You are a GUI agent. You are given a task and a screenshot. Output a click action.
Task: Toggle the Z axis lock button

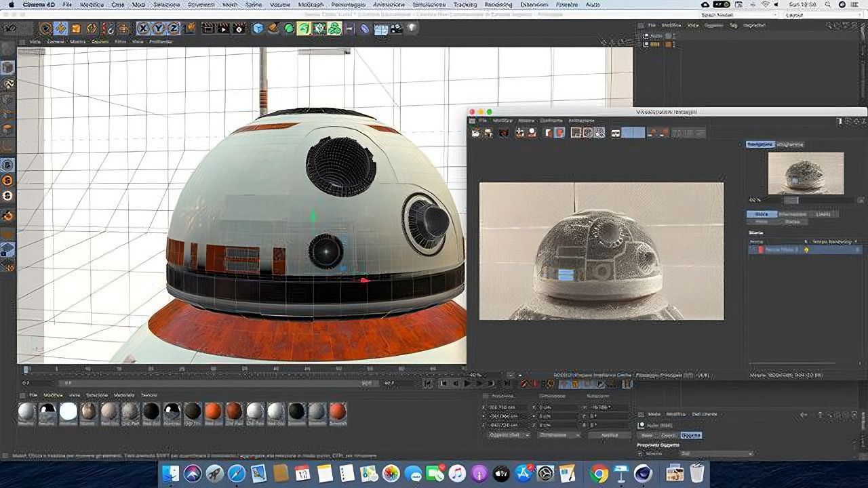pos(173,28)
